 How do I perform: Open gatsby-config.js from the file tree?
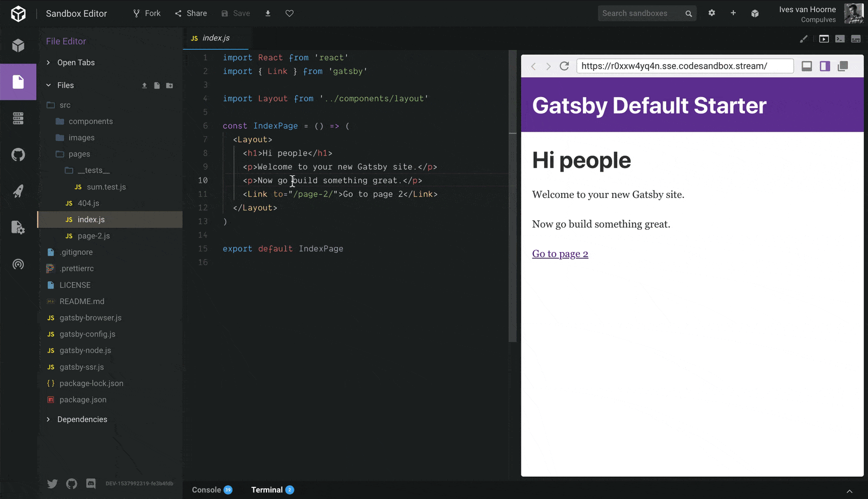tap(88, 334)
